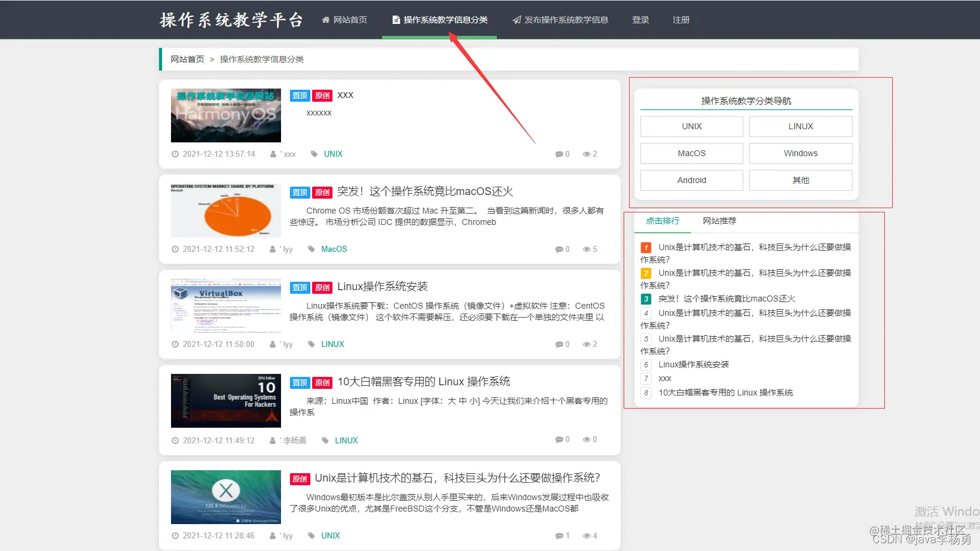The height and width of the screenshot is (551, 980).
Task: Switch to the 网站推荐 tab
Action: click(x=719, y=221)
